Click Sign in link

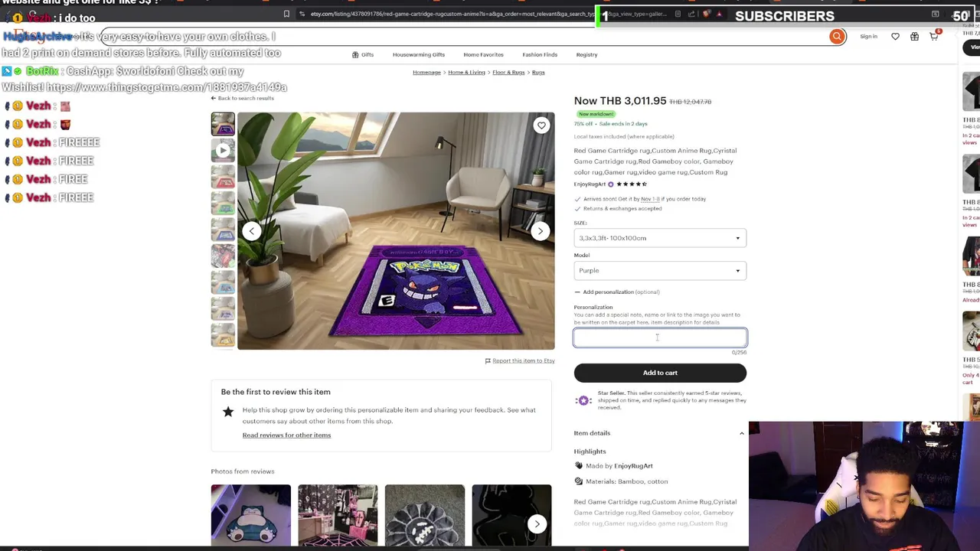[x=868, y=36]
